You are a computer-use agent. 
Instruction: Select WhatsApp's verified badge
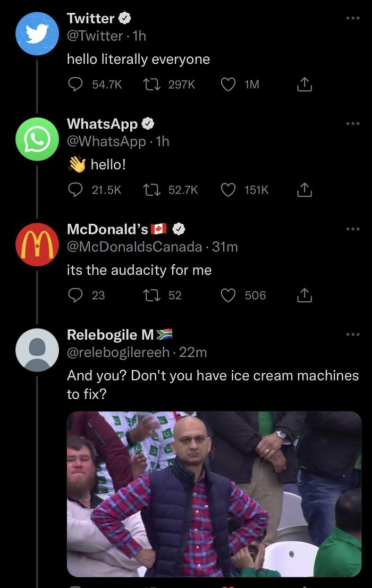tap(147, 123)
